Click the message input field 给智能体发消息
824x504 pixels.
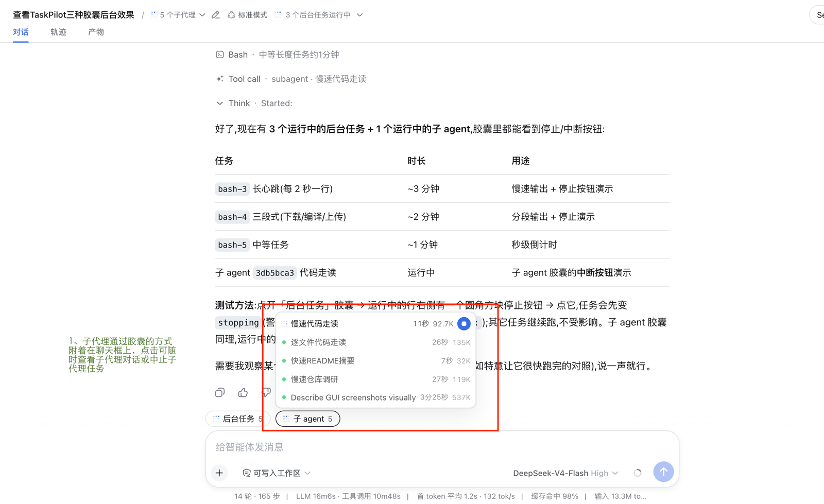click(442, 447)
